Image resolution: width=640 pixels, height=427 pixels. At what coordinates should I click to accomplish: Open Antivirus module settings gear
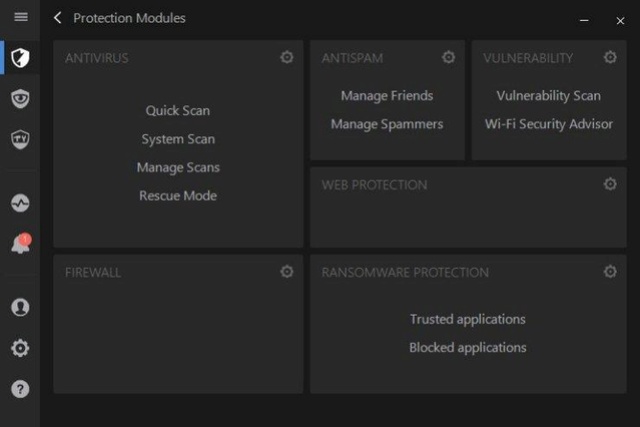(x=287, y=57)
